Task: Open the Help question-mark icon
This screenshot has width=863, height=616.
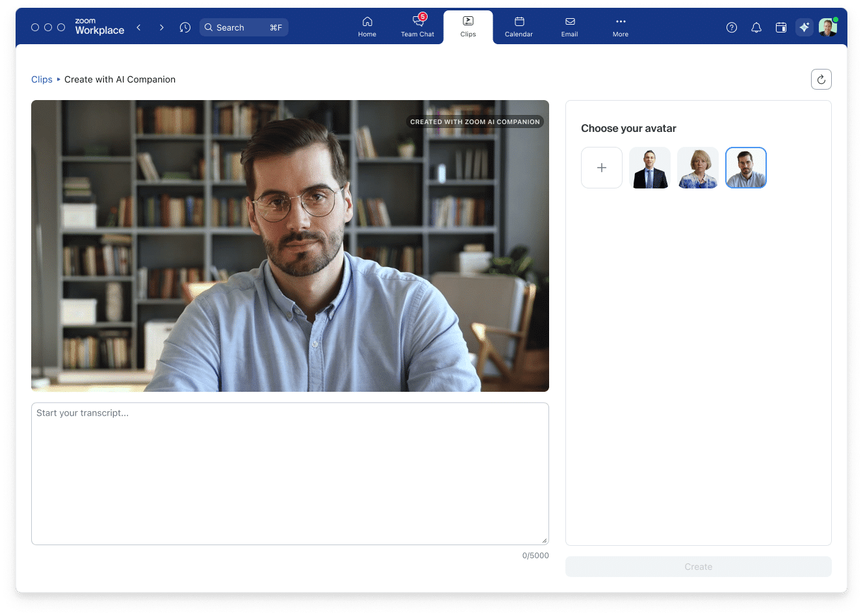Action: point(731,27)
